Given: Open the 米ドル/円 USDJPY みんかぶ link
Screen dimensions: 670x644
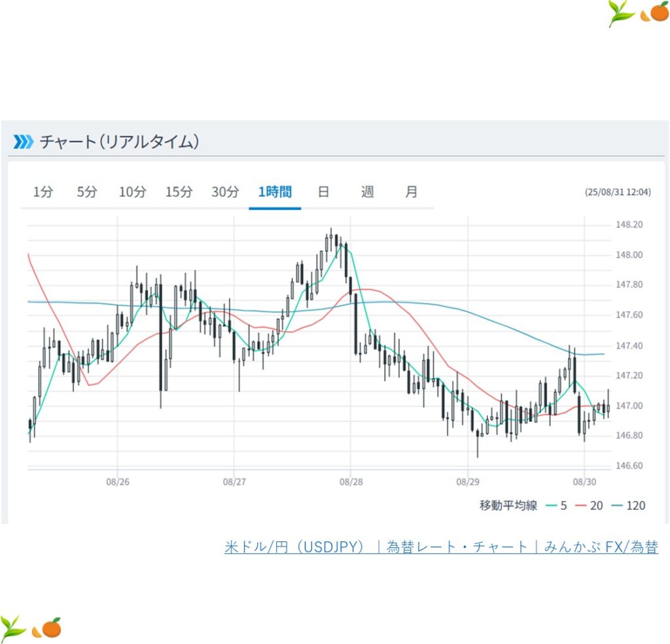Looking at the screenshot, I should click(441, 547).
